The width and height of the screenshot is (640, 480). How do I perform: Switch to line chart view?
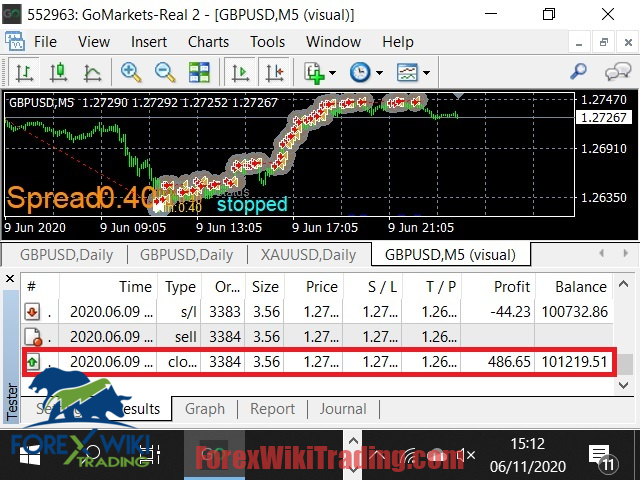(x=92, y=73)
